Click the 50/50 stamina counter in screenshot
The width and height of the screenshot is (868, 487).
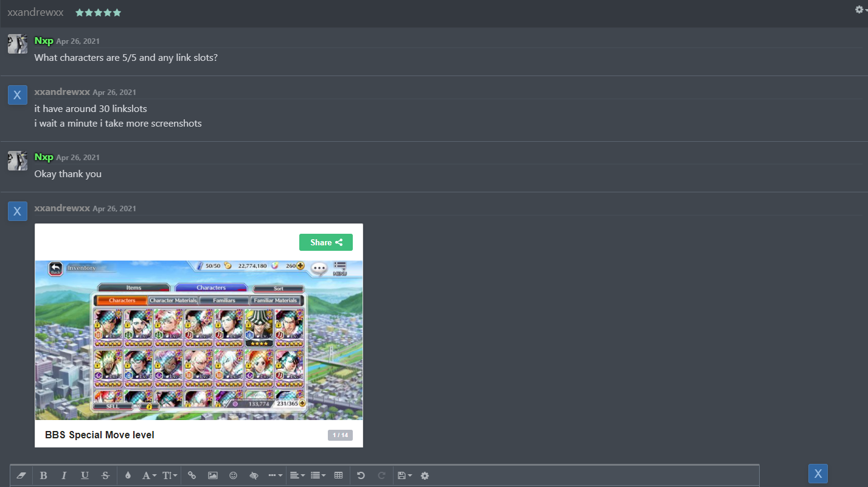coord(212,266)
